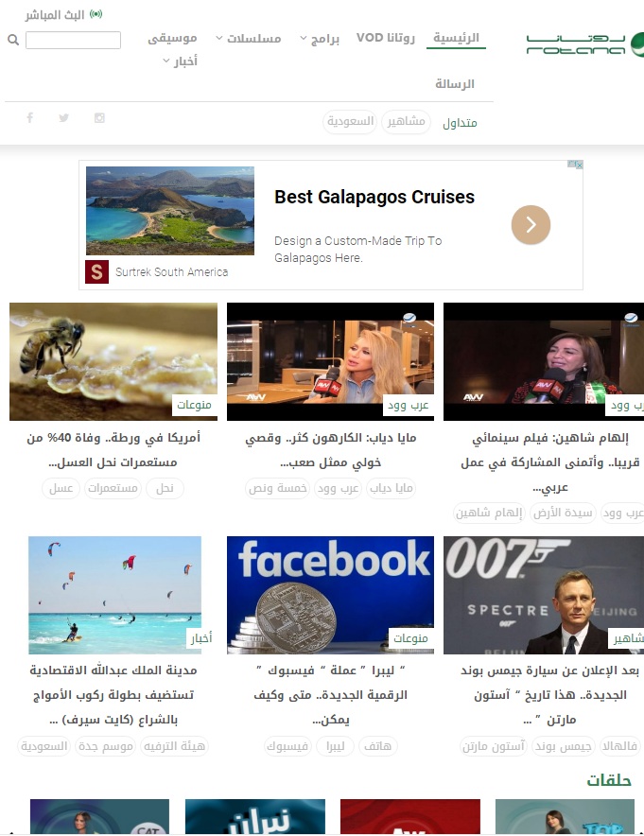Expand the مسلسلات dropdown menu
Viewport: 644px width, 836px height.
pos(249,38)
